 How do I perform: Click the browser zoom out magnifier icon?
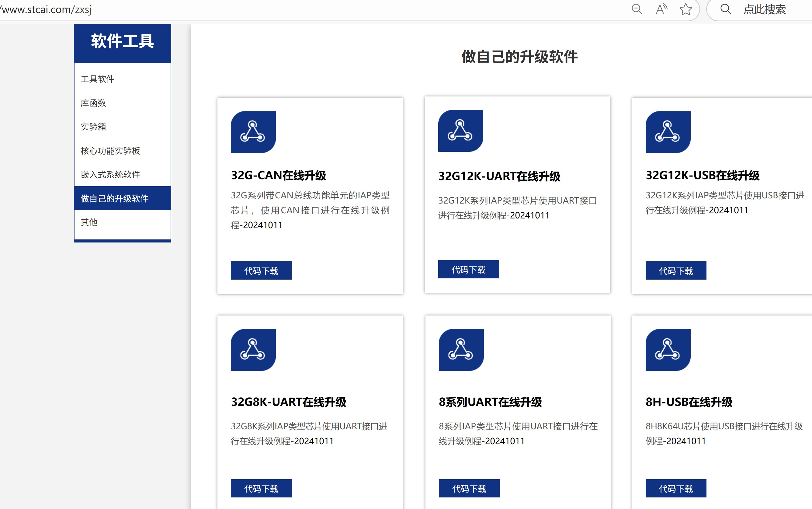637,9
